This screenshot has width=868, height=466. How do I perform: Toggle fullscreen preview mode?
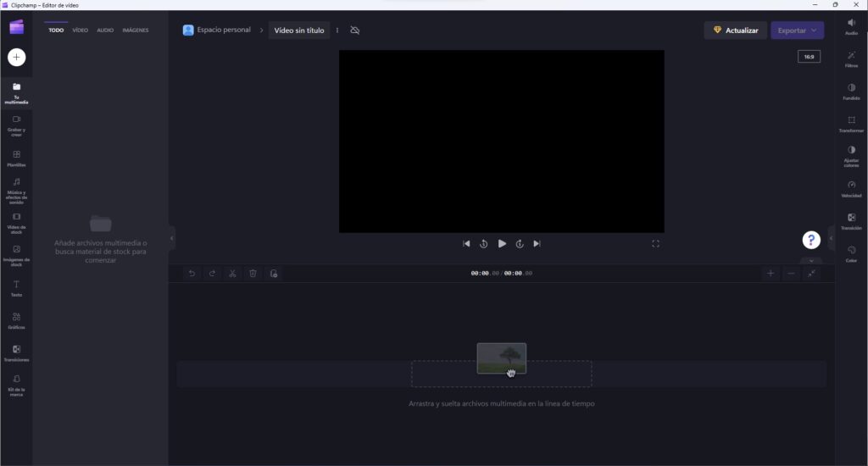(655, 244)
